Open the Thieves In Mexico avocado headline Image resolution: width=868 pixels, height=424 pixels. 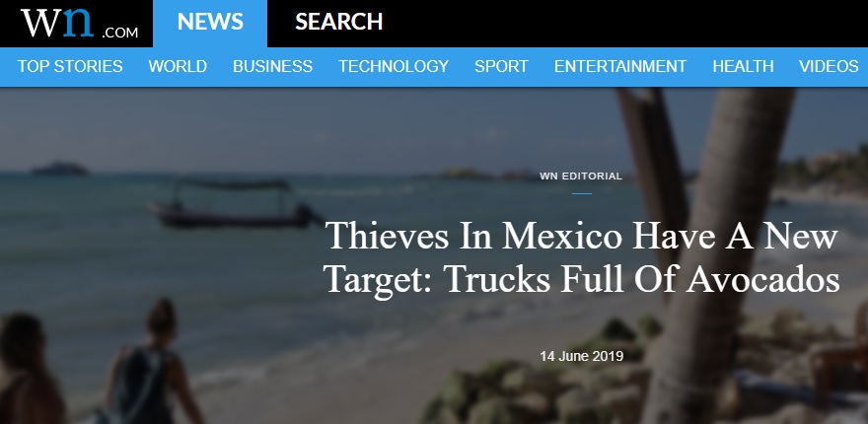[582, 257]
